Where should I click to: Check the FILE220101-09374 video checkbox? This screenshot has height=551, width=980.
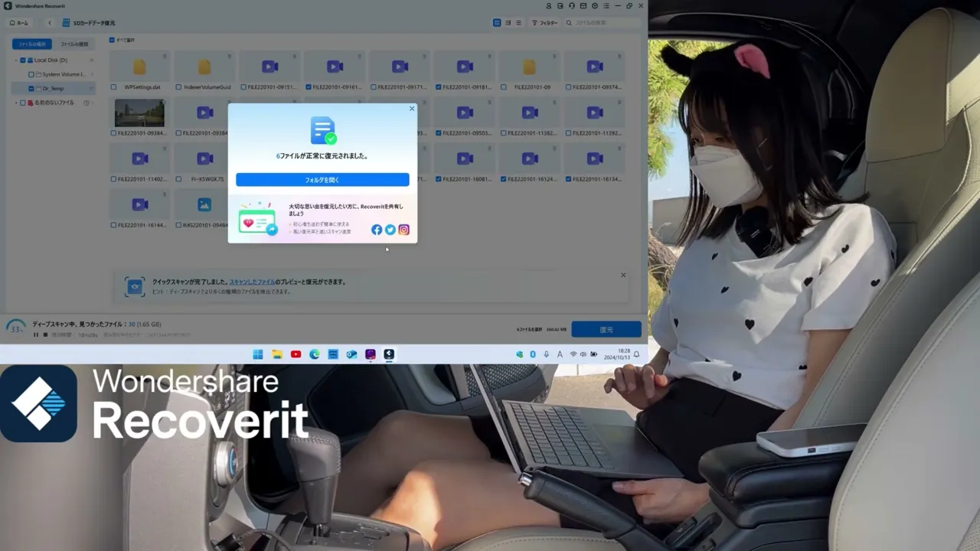569,87
